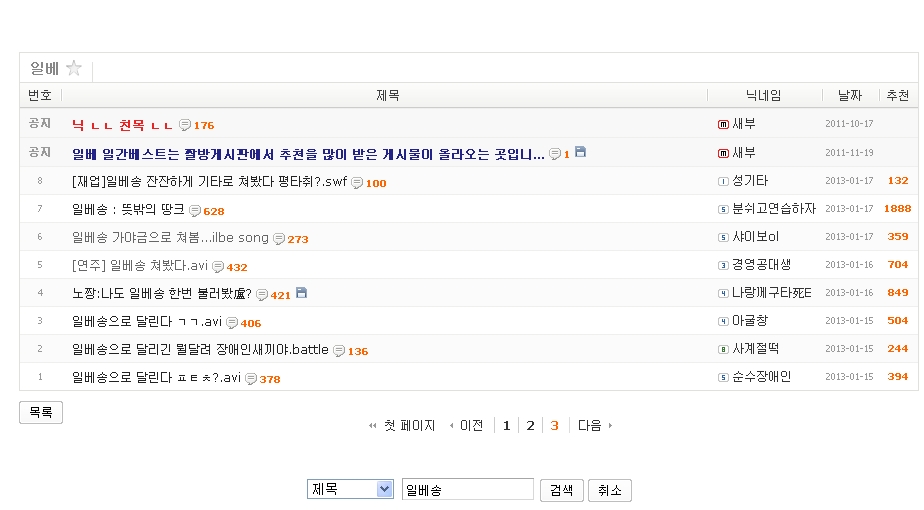The image size is (924, 510).
Task: Click the disk icon on 노짱 post row
Action: (302, 293)
